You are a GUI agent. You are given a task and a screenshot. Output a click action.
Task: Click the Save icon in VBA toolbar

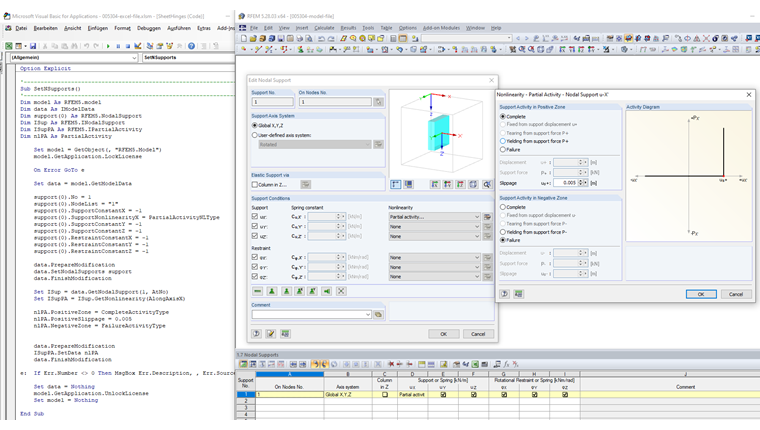[33, 46]
